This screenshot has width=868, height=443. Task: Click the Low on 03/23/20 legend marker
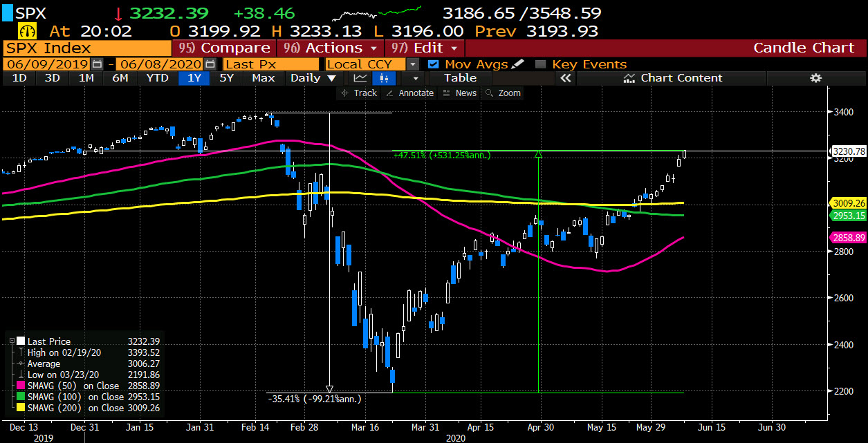click(x=20, y=375)
